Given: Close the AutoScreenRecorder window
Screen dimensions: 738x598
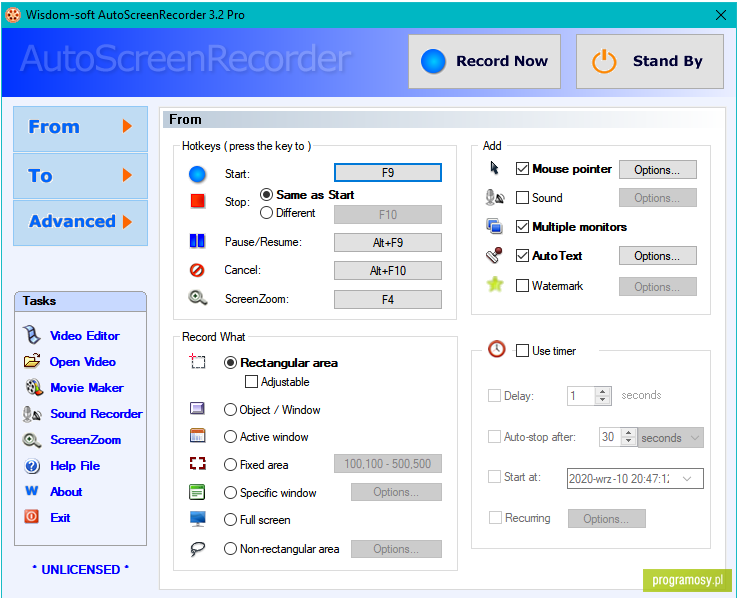Looking at the screenshot, I should 721,15.
